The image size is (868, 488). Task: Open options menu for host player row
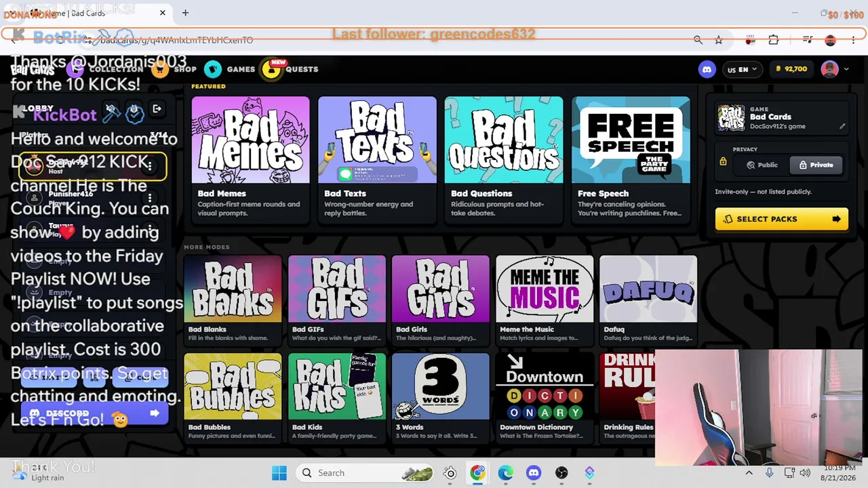click(150, 167)
